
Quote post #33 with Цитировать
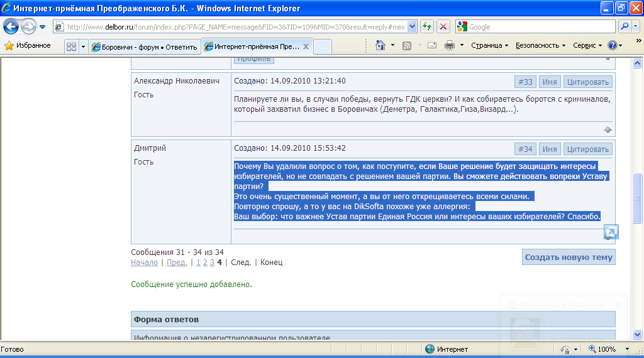tap(588, 82)
